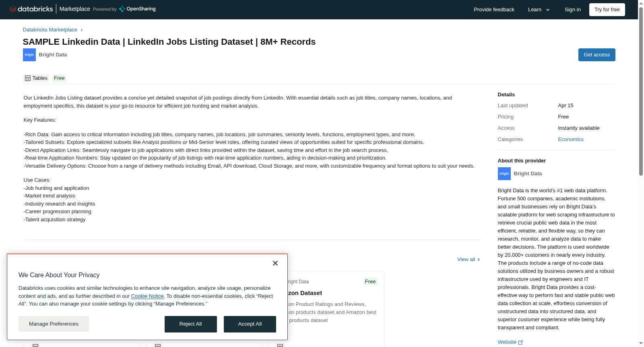Open the Marketplace header link
Screen dimensions: 644x347
click(75, 9)
